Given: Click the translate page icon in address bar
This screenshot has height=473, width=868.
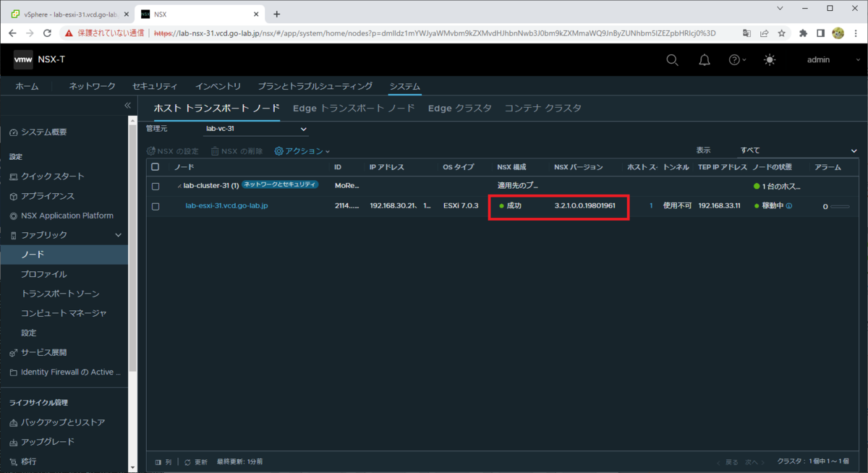Looking at the screenshot, I should tap(747, 33).
